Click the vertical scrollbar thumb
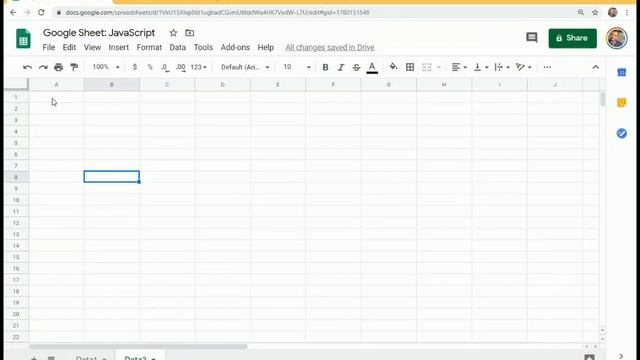640x360 pixels. 602,99
